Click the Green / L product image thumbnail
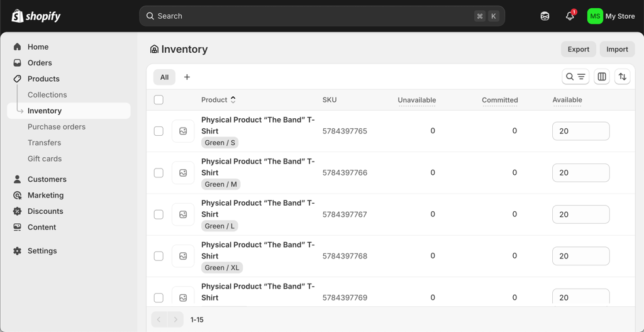This screenshot has width=644, height=332. point(183,214)
